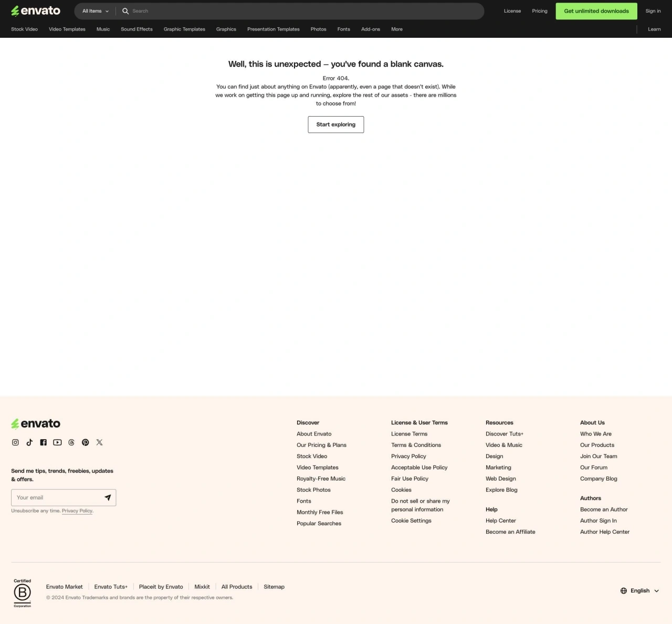Open Envato X (Twitter) profile

click(100, 442)
